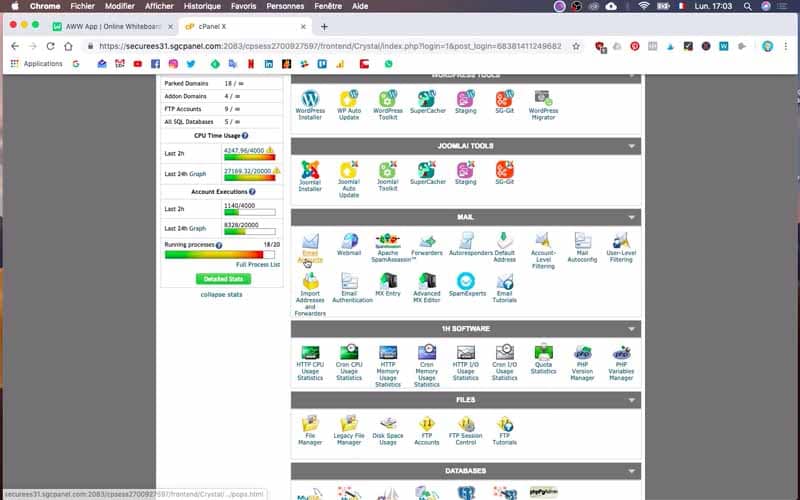Click CPU Time Usage Last 2h bar
800x500 pixels.
[x=249, y=157]
